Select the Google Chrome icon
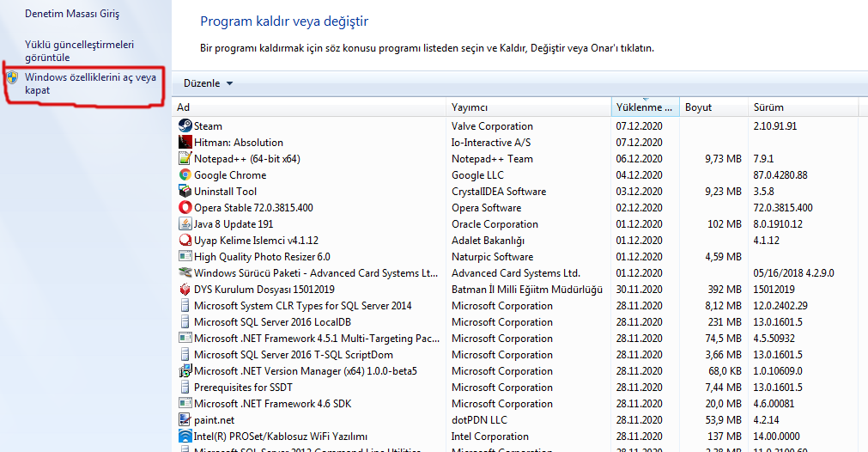Screen dimensions: 868x452 click(185, 175)
